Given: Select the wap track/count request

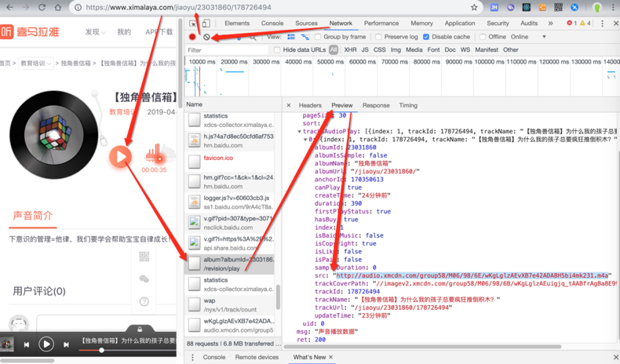Looking at the screenshot, I should pyautogui.click(x=229, y=305).
